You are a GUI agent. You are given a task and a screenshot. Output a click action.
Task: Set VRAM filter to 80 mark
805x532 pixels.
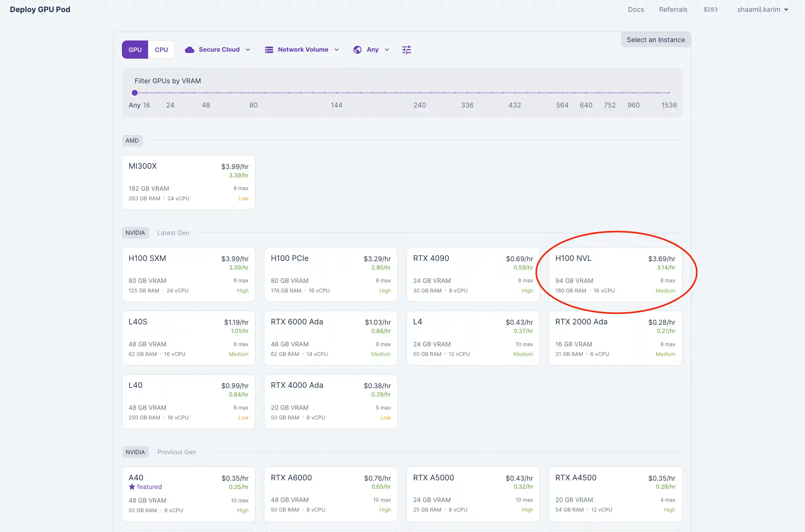tap(253, 92)
